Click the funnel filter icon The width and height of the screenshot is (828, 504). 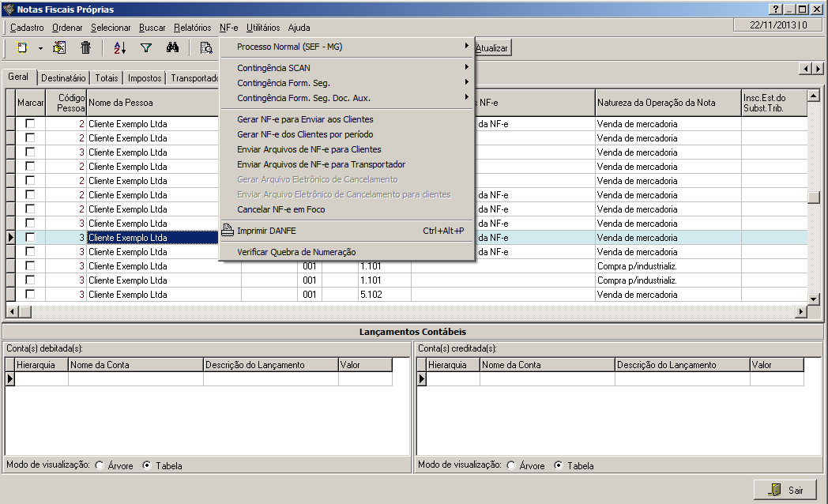(146, 48)
